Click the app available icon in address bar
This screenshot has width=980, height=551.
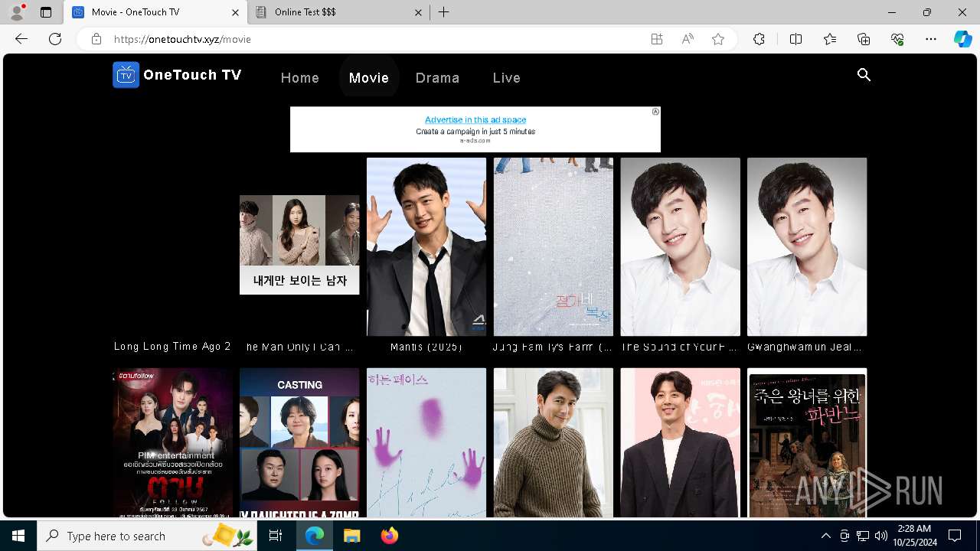(x=657, y=39)
